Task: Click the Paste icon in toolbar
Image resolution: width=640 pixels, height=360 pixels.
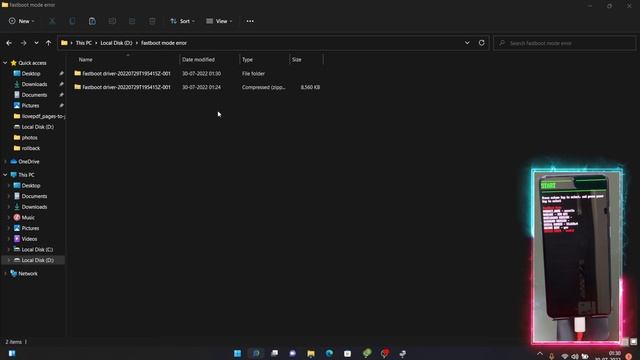Action: [x=92, y=21]
